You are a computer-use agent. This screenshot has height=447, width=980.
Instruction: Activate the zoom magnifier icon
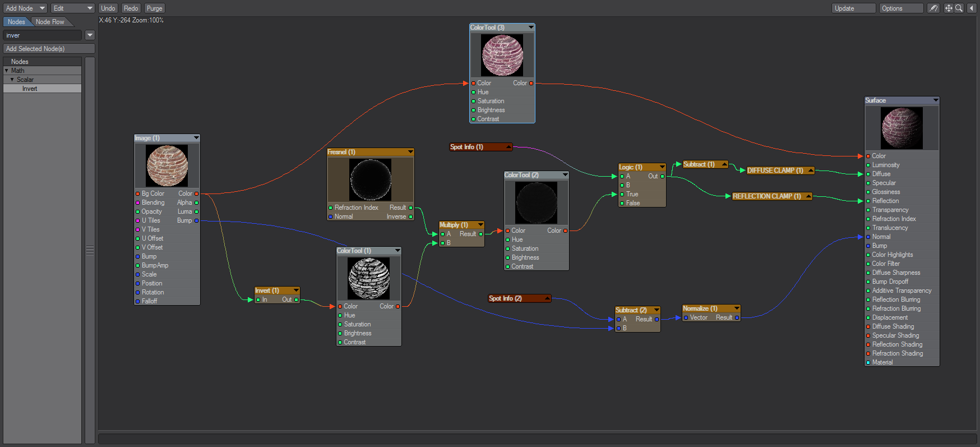959,8
